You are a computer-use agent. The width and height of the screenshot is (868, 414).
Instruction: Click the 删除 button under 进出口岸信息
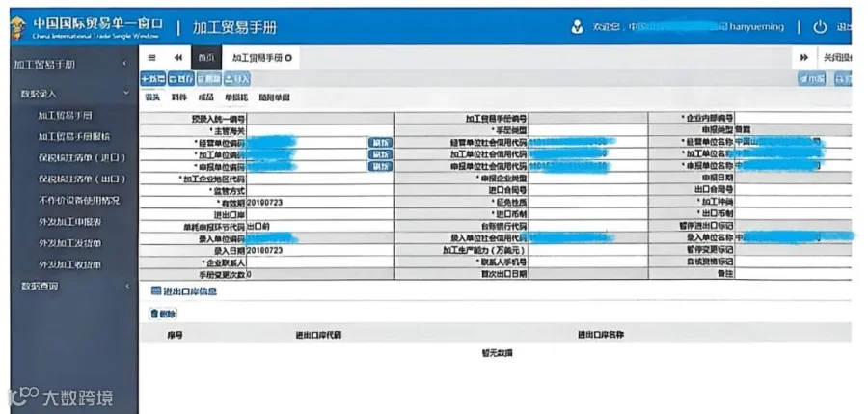point(163,315)
